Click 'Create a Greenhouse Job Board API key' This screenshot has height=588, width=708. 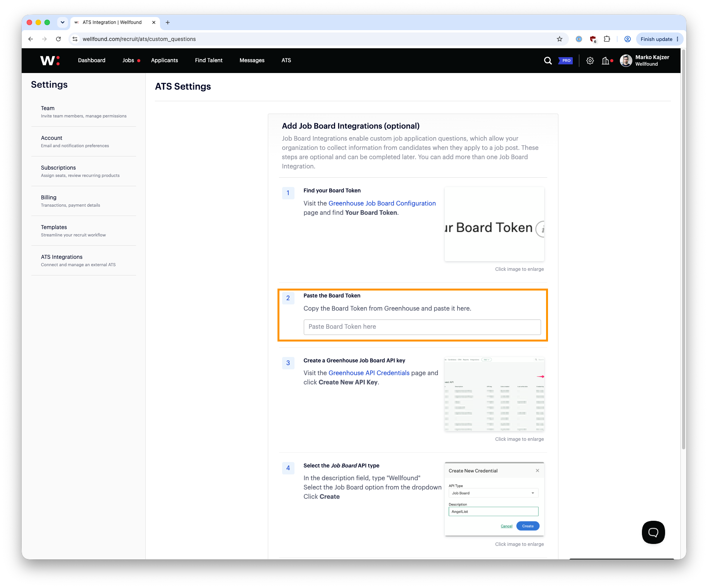(354, 360)
